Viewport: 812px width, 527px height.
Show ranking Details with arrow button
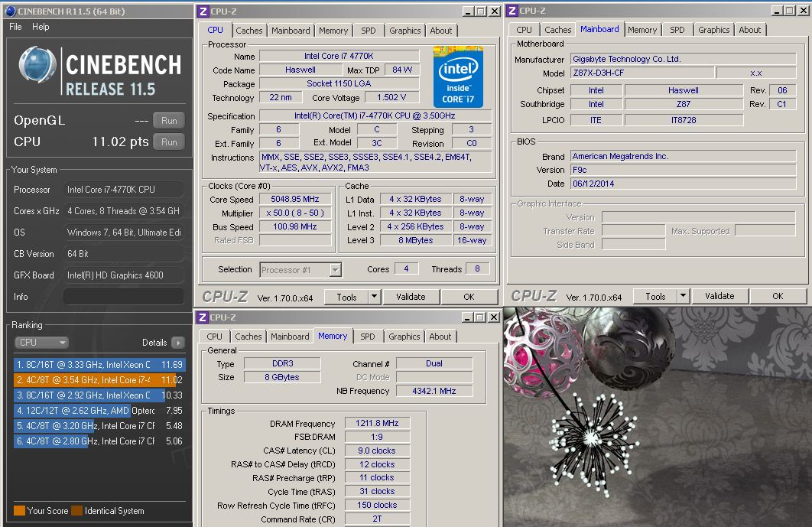tap(177, 343)
